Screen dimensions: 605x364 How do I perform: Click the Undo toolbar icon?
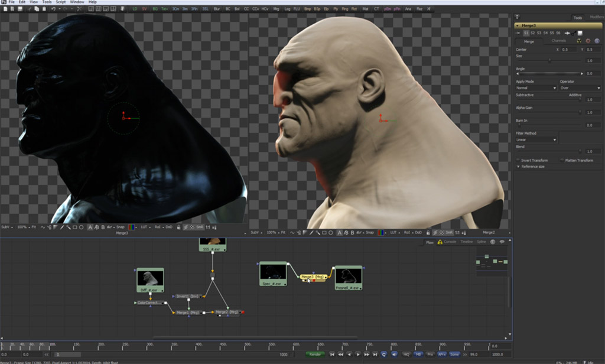click(53, 9)
